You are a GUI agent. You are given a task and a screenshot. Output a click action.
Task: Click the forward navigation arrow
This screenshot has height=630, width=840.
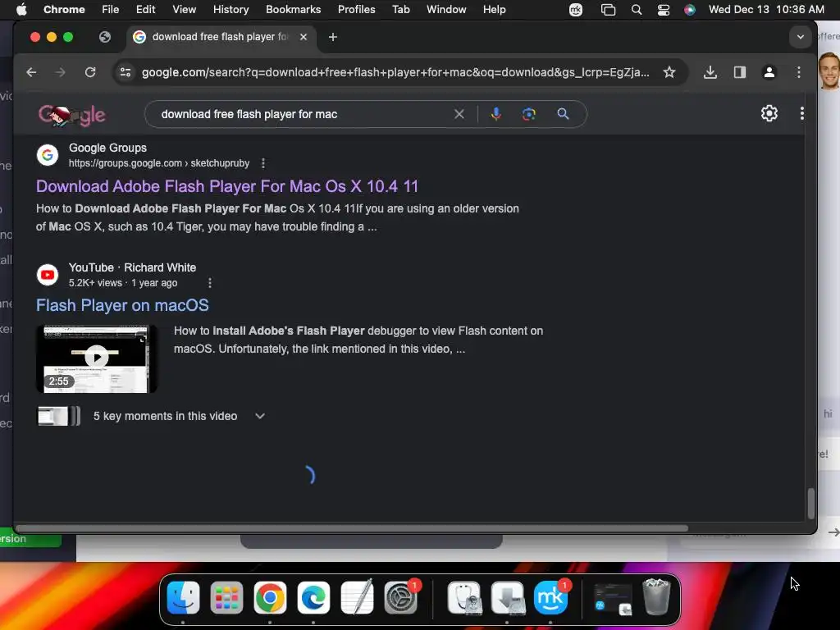click(x=60, y=72)
